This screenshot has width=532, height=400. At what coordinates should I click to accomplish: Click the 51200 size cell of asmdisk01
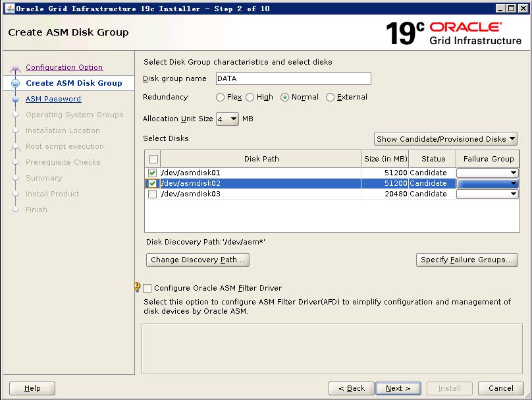(x=385, y=173)
